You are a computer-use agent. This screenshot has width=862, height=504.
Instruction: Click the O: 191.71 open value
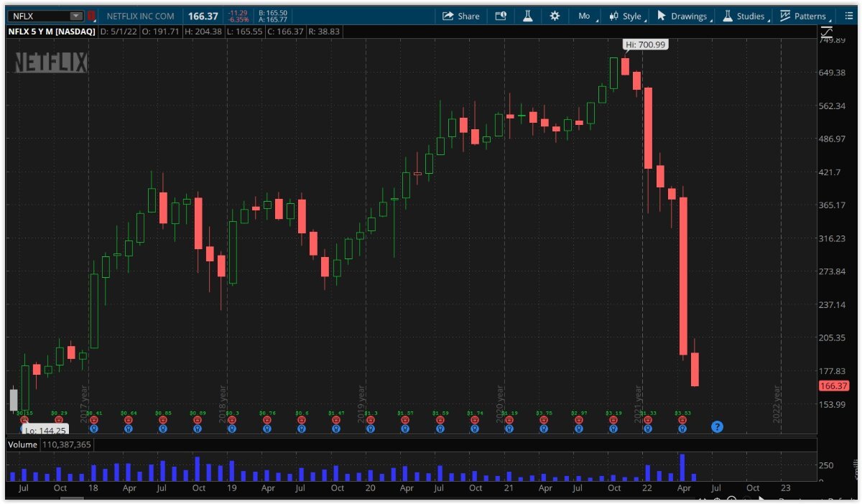pos(162,32)
